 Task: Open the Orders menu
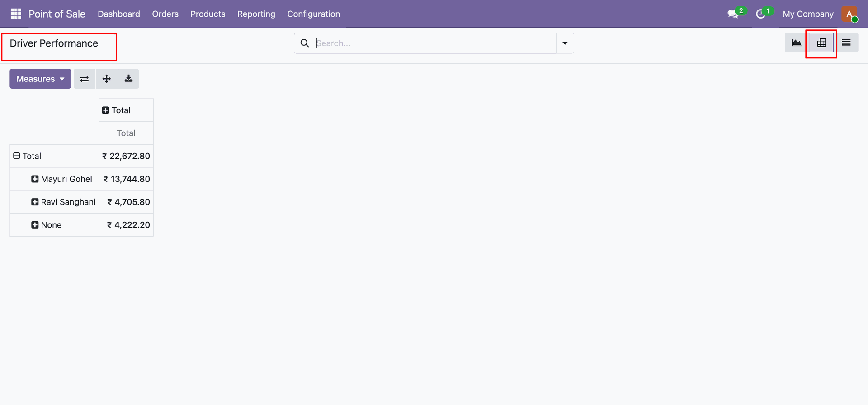click(165, 14)
